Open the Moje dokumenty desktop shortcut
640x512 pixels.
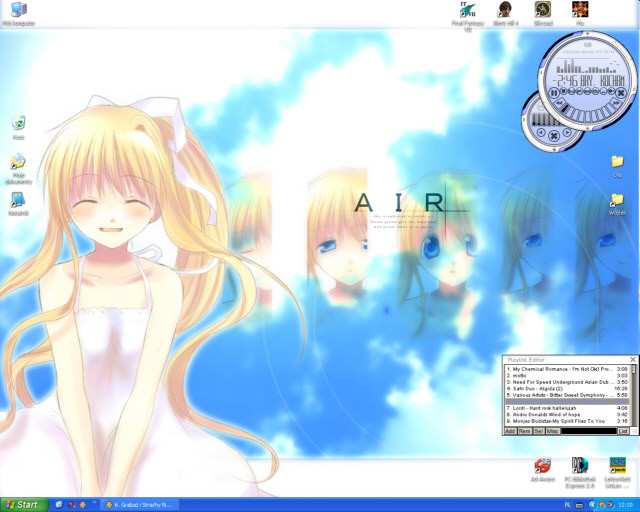(x=18, y=169)
